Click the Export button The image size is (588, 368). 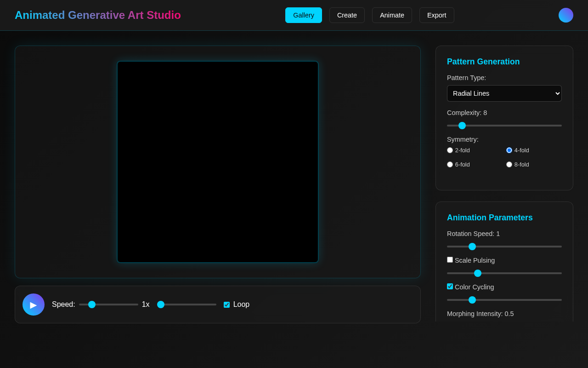(x=436, y=15)
